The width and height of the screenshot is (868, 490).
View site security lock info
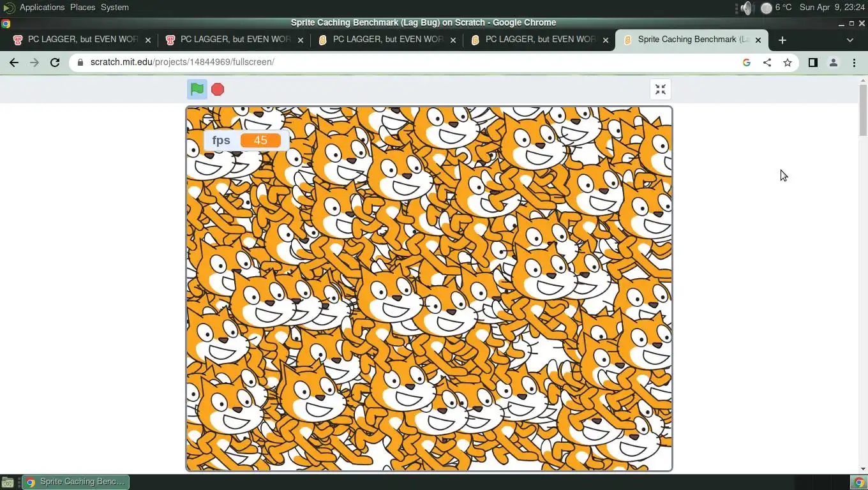[80, 63]
